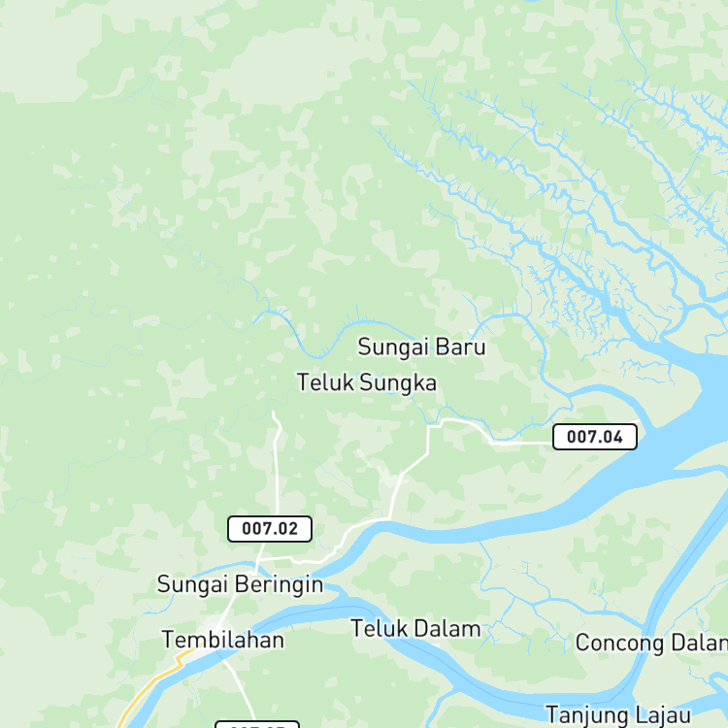The width and height of the screenshot is (728, 728).
Task: Open the Teluk Sungka place label
Action: [x=367, y=383]
